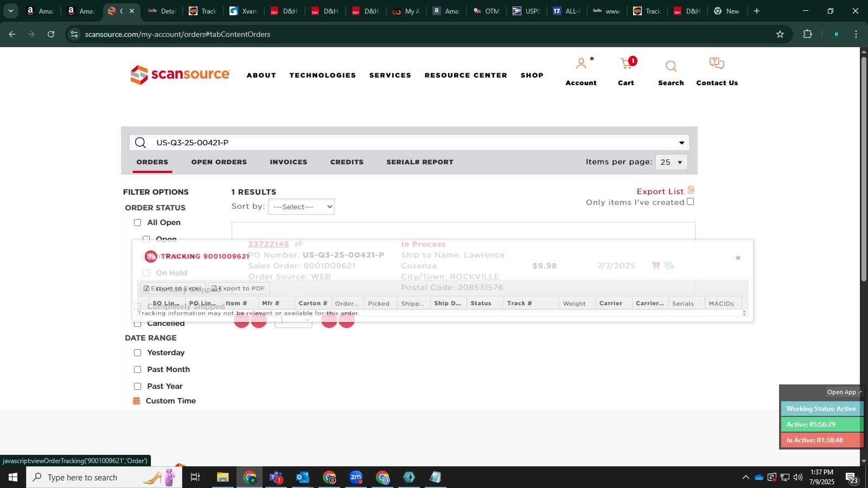This screenshot has width=868, height=488.
Task: Open the Account icon menu
Action: coord(581,64)
